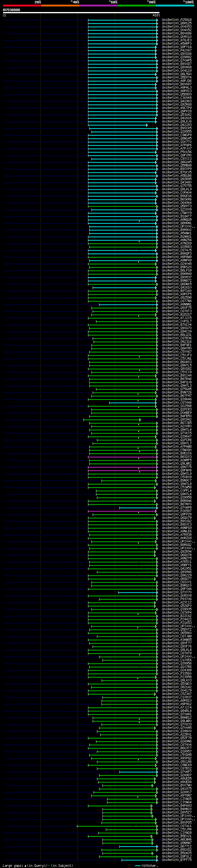The height and width of the screenshot is (868, 197).
Task: Open hit UniRef100_A7QJE3
Action: tap(177, 40)
